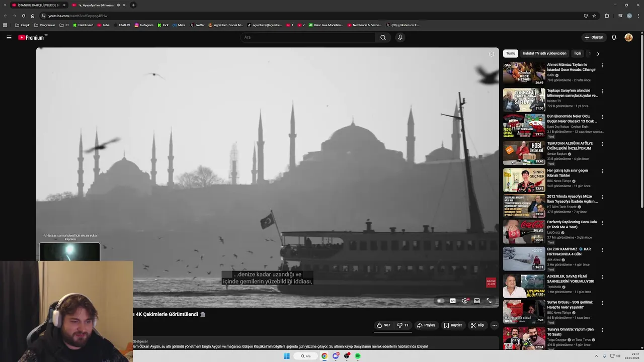Open options for Her gün iş için video

602,171
